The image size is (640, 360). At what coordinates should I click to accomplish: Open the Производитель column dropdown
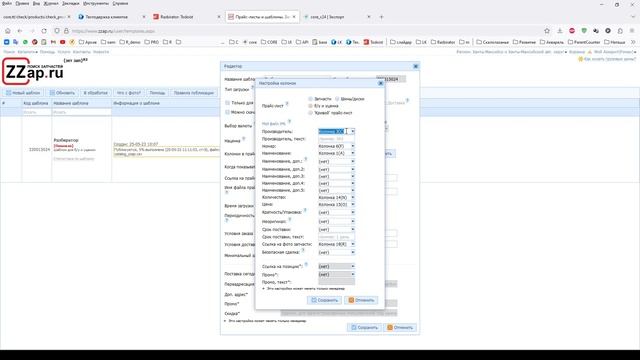coord(353,131)
